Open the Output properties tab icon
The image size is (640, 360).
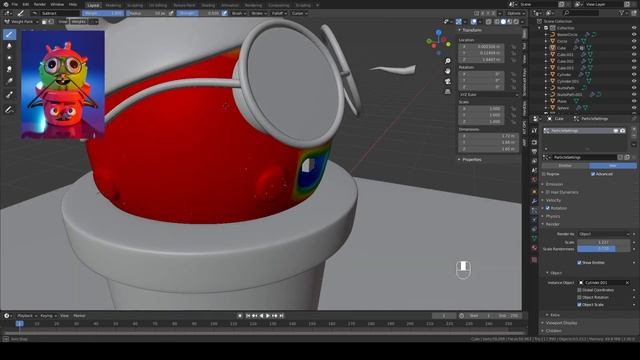[534, 151]
